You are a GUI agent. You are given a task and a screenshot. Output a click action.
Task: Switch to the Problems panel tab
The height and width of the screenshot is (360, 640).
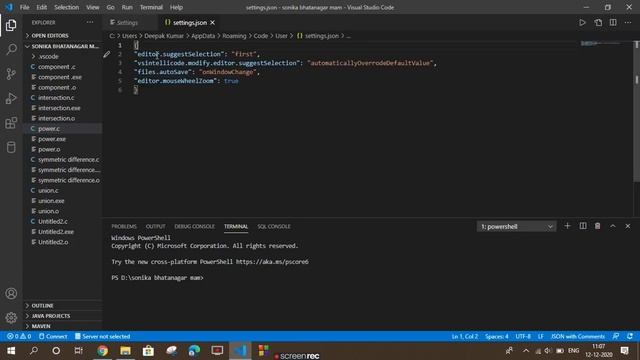[x=124, y=226]
